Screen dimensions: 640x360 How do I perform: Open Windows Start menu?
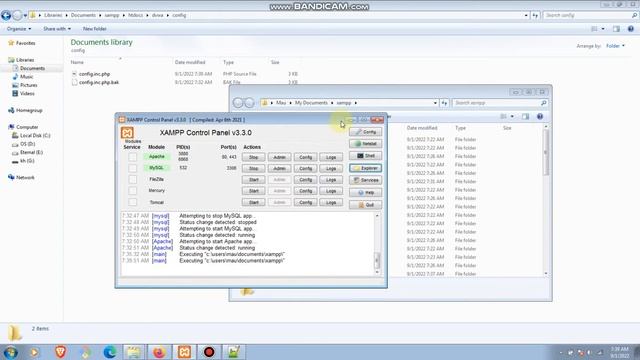(10, 351)
